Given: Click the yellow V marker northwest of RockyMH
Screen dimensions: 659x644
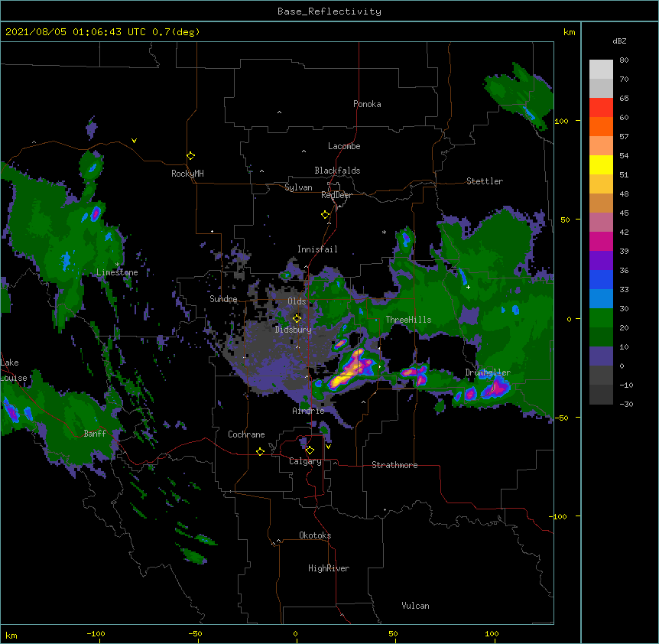Looking at the screenshot, I should tap(134, 141).
